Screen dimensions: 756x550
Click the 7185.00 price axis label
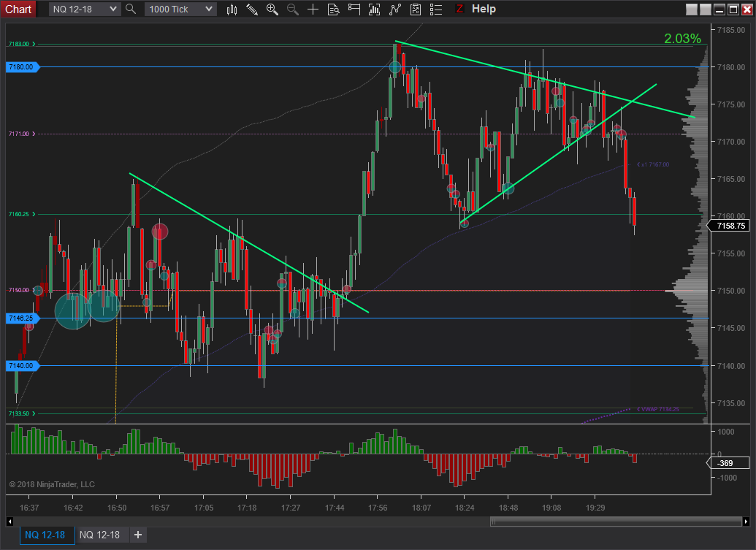coord(731,30)
